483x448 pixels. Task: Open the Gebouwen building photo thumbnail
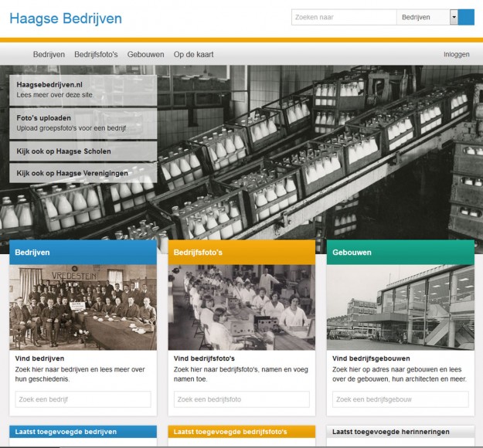point(400,307)
